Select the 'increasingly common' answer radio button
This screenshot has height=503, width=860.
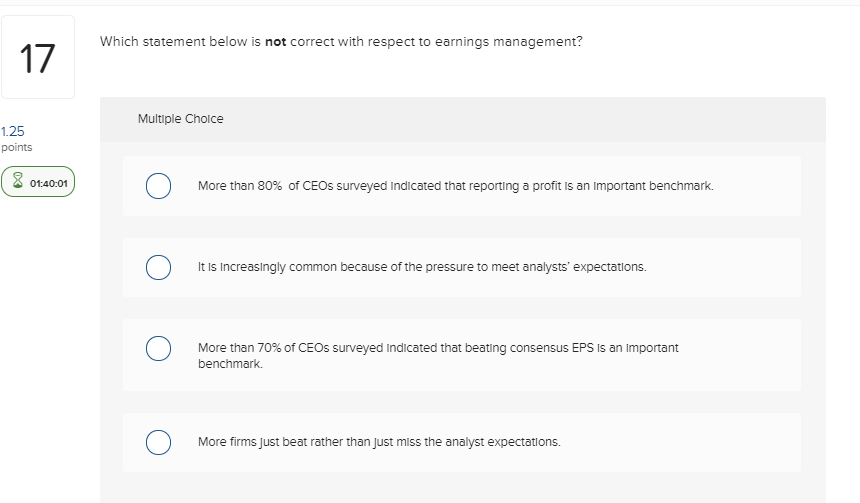tap(157, 267)
